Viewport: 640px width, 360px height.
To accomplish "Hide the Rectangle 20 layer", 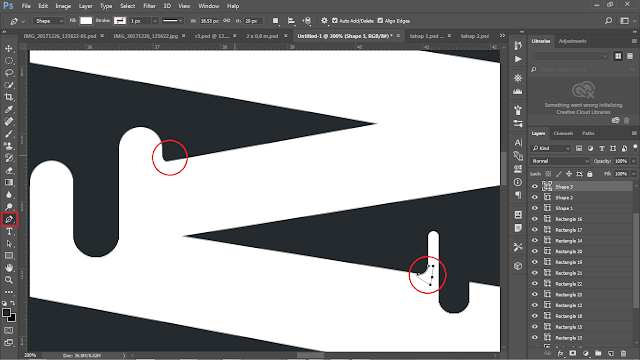I will 535,251.
